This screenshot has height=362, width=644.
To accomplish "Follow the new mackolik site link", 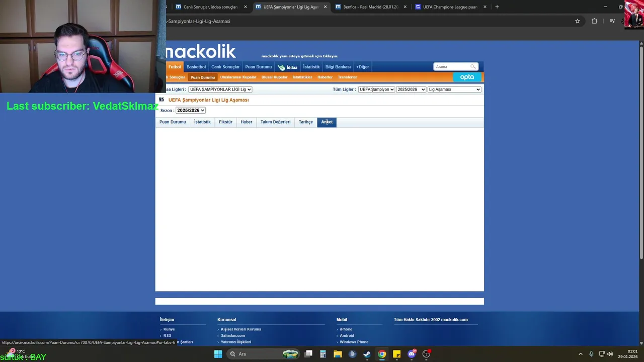I will pos(300,56).
